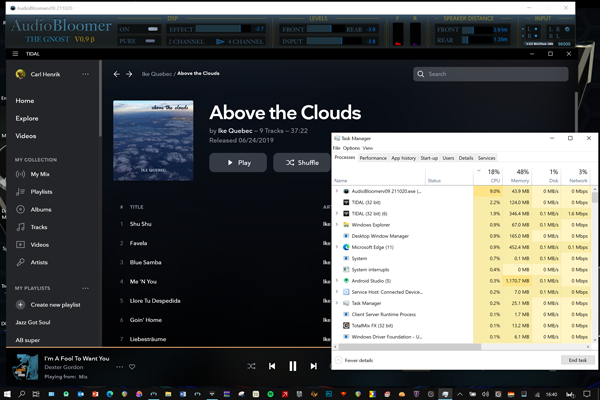The height and width of the screenshot is (400, 600).
Task: Open more options dots for the playing track
Action: pos(120,367)
